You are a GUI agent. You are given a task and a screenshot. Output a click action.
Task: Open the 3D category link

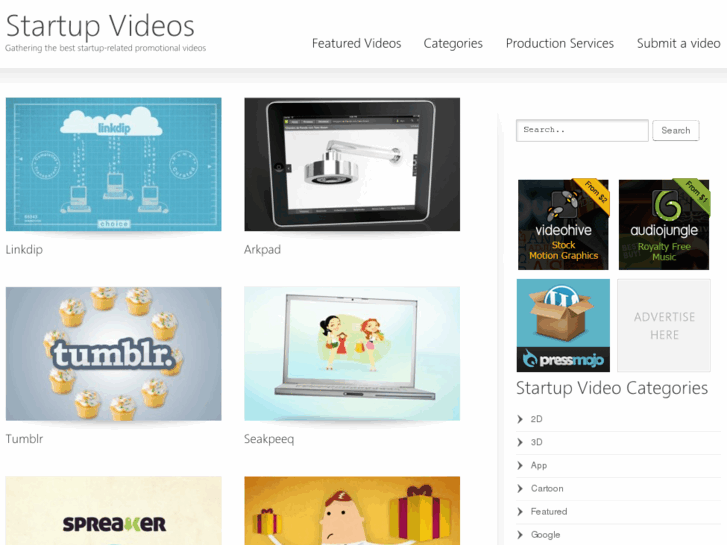tap(536, 442)
